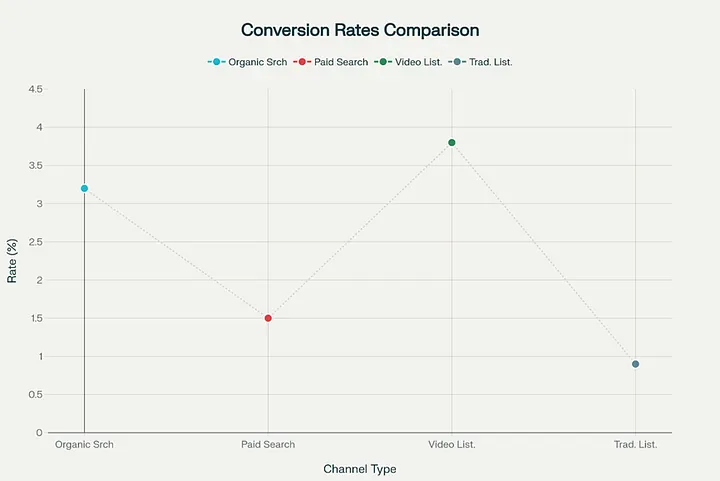Select the Paid Search data point at 1.5
This screenshot has height=481, width=720.
tap(268, 318)
